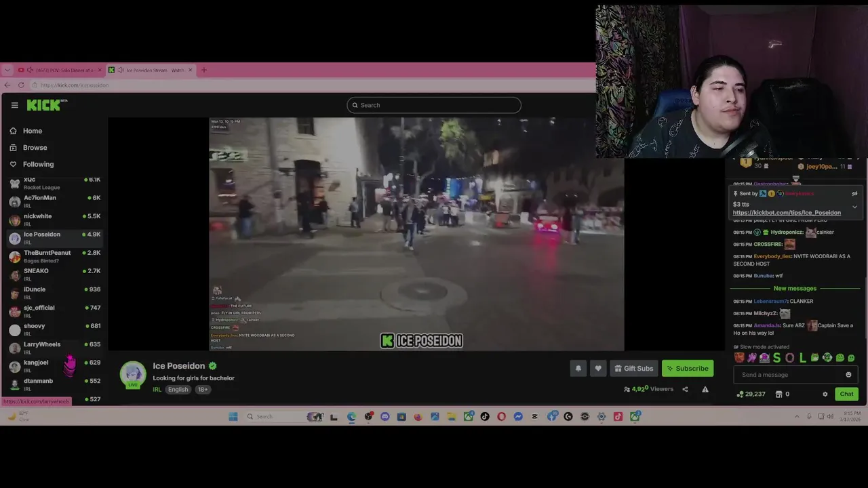Go to Home in sidebar
This screenshot has width=868, height=488.
coord(32,131)
